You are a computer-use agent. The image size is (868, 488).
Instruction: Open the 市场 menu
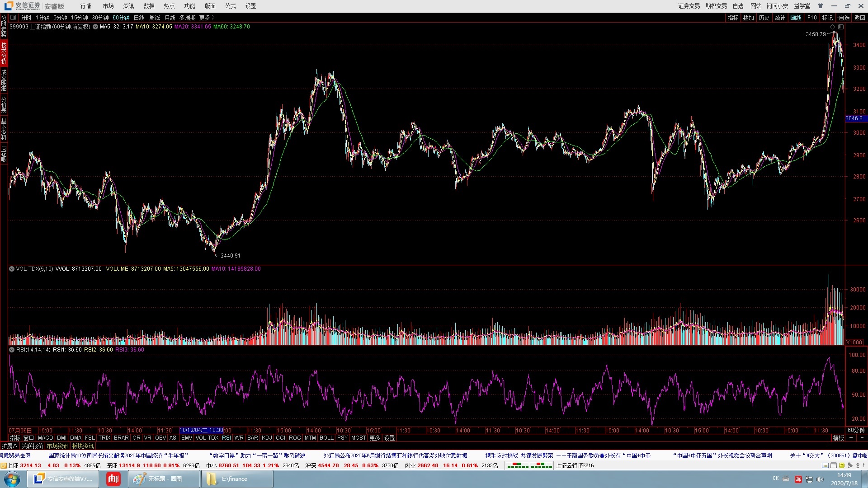(108, 6)
